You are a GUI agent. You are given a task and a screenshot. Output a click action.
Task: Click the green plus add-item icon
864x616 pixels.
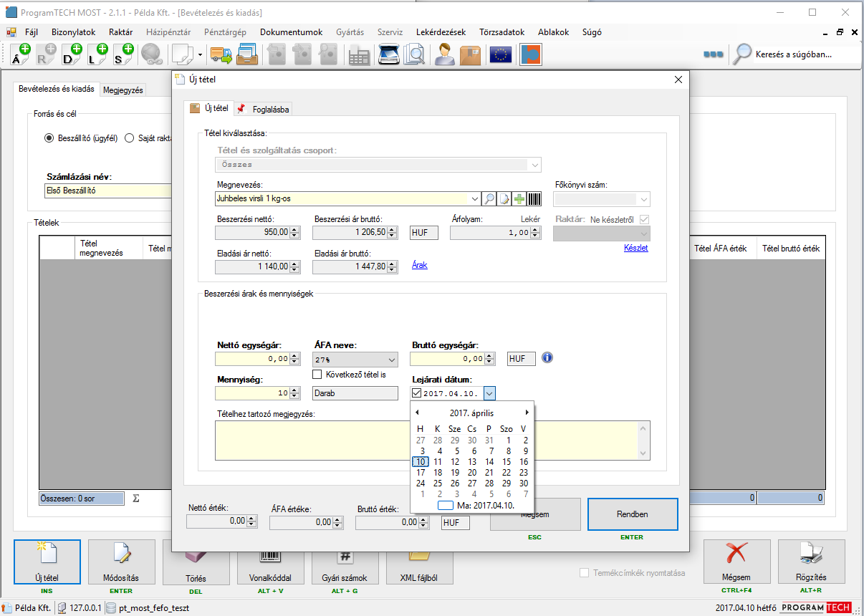point(519,199)
